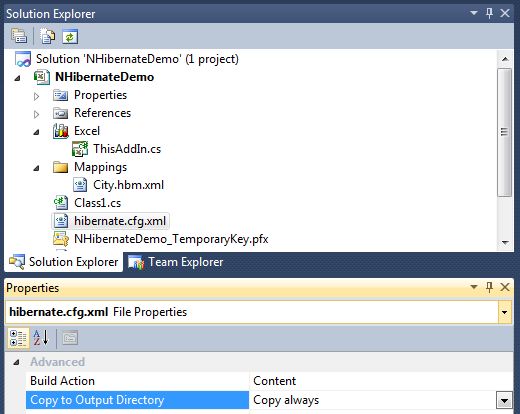This screenshot has width=520, height=414.
Task: Click the Properties folder icon
Action: (x=60, y=95)
